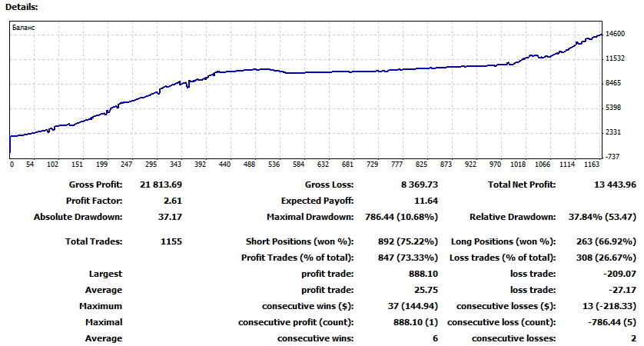
Task: Select consecutive loss value -786.44 (5)
Action: 612,322
